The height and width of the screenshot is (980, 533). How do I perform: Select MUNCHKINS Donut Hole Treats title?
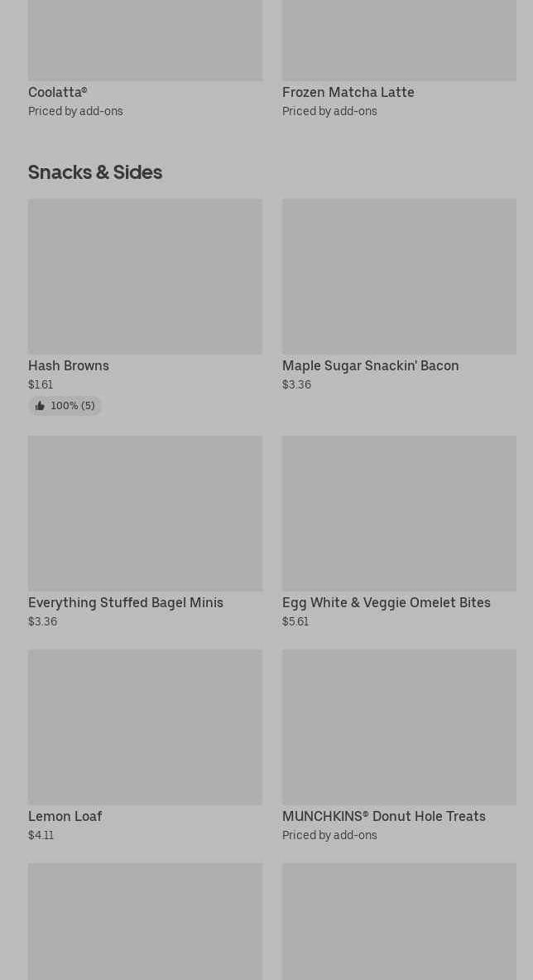tap(383, 816)
